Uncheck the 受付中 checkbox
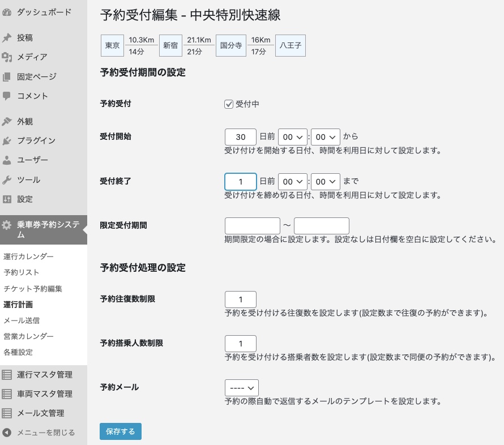 (229, 104)
